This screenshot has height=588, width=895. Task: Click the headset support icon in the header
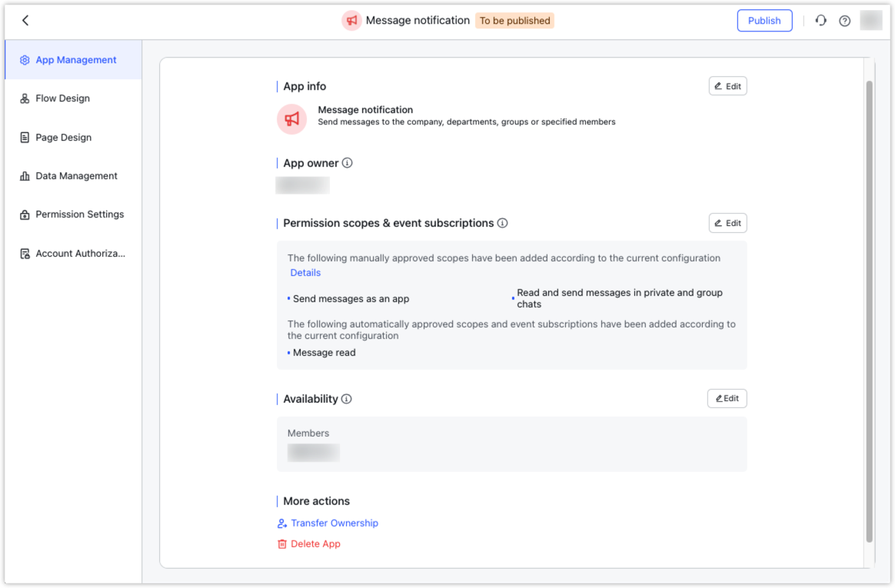pyautogui.click(x=820, y=20)
